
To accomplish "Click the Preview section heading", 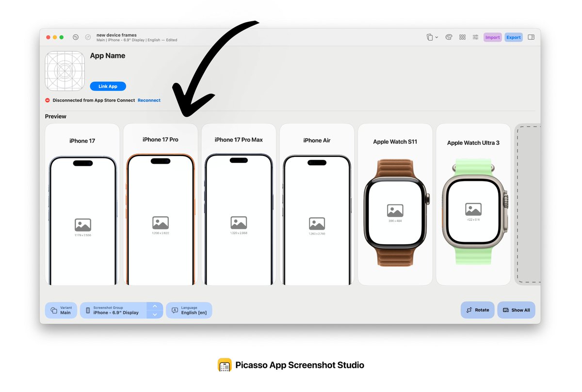I will (56, 116).
